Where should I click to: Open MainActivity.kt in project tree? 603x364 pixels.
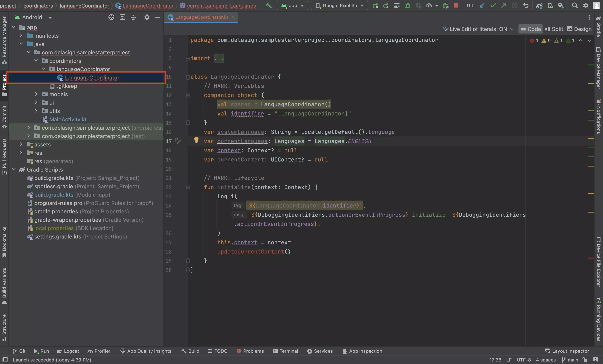tap(68, 119)
